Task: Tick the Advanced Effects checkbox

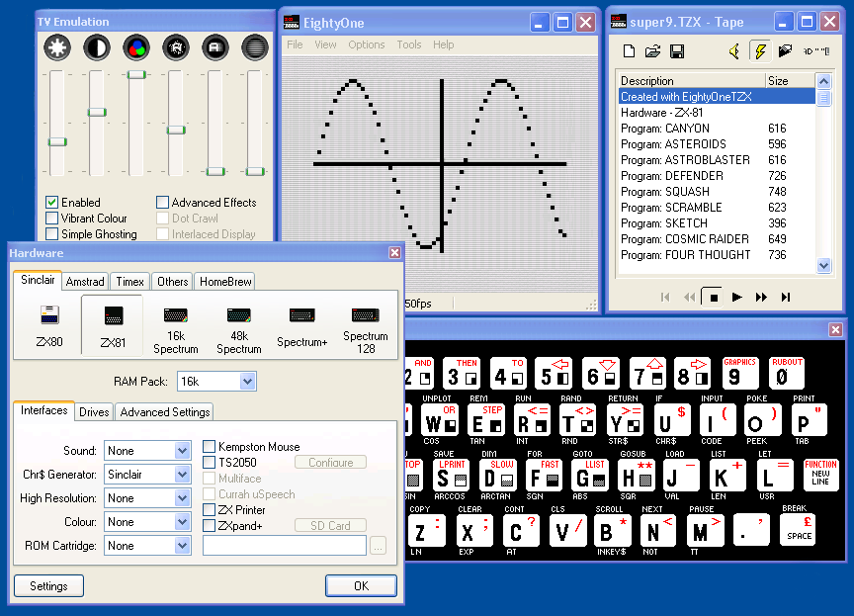Action: [162, 203]
